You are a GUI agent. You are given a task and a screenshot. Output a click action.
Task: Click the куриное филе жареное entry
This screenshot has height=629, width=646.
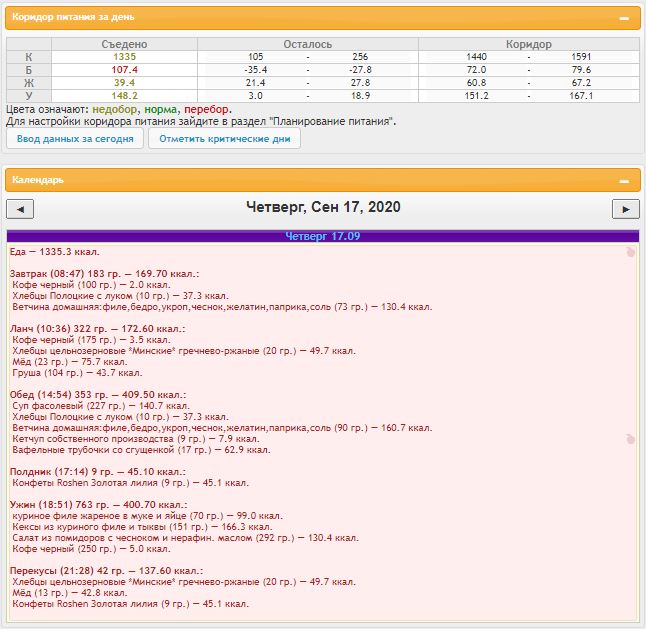pos(147,516)
